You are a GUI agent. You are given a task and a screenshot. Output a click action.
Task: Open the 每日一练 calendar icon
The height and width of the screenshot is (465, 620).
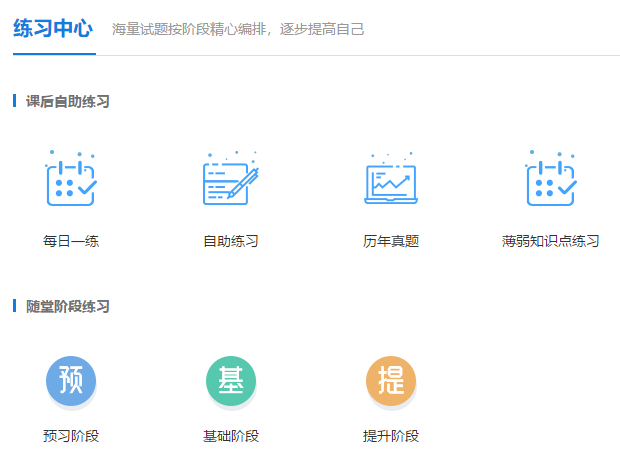71,178
